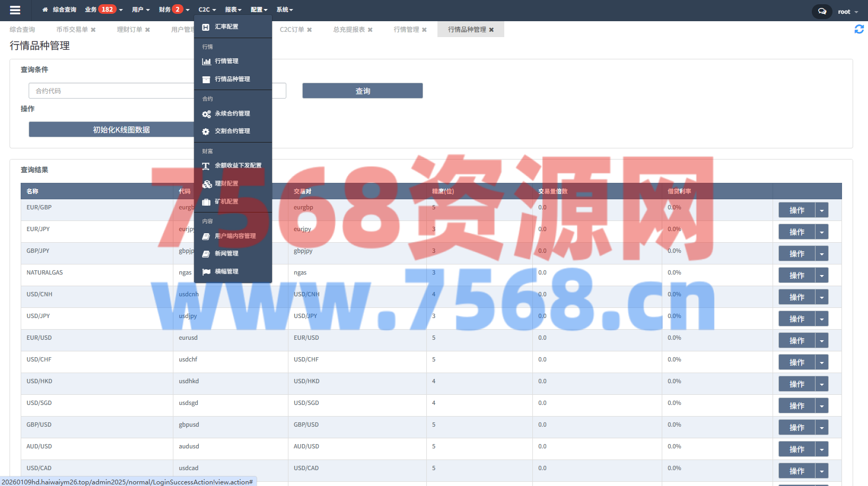The width and height of the screenshot is (868, 486).
Task: Open the chat messages icon
Action: [x=822, y=11]
